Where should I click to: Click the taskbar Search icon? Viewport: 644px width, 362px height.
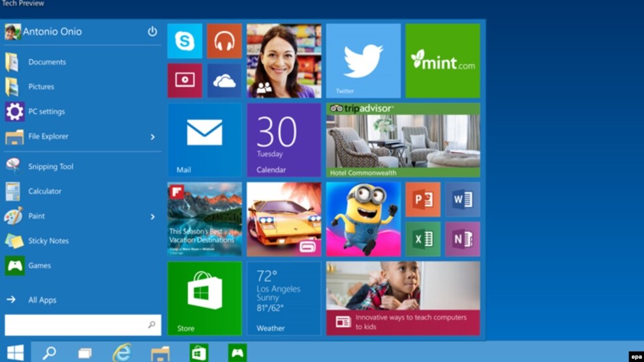(50, 352)
